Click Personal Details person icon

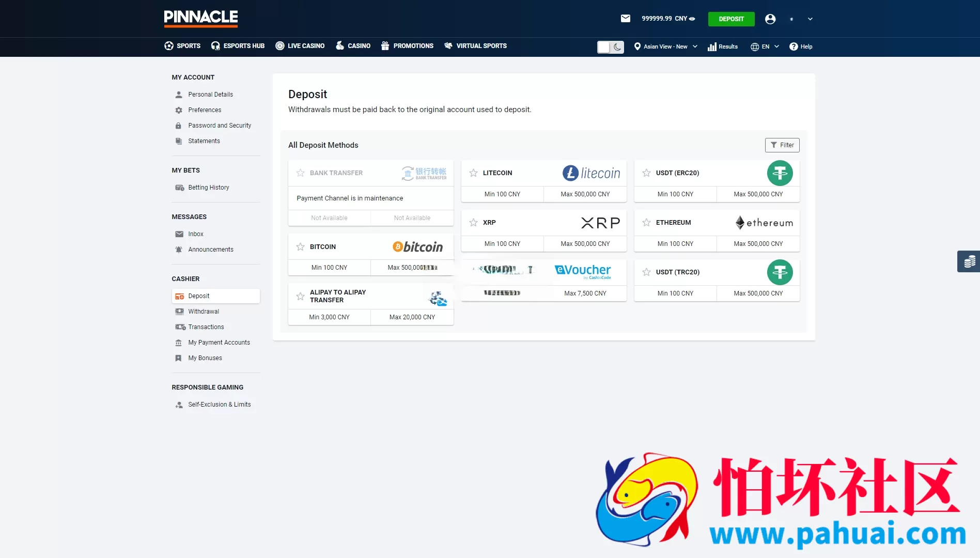click(x=179, y=95)
